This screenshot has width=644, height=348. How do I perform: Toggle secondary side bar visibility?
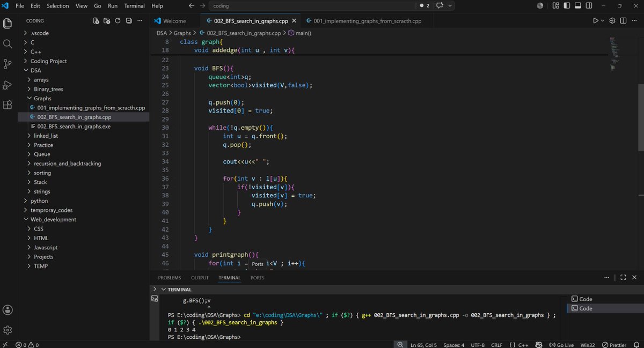click(x=589, y=6)
